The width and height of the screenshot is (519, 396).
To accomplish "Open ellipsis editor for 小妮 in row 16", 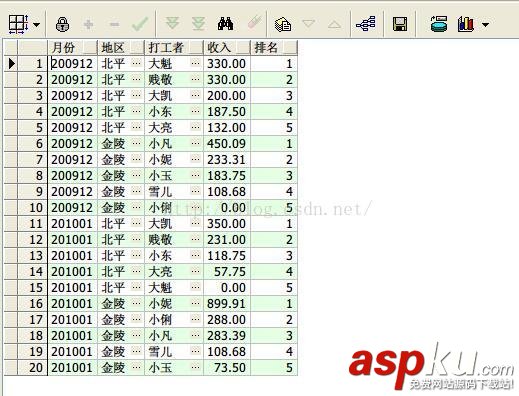I will [x=196, y=302].
